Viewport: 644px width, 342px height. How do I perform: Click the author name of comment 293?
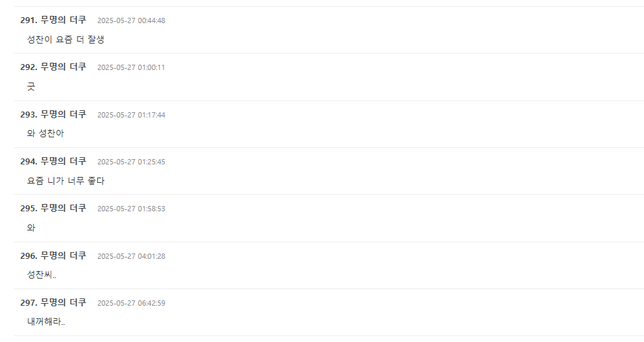click(63, 114)
